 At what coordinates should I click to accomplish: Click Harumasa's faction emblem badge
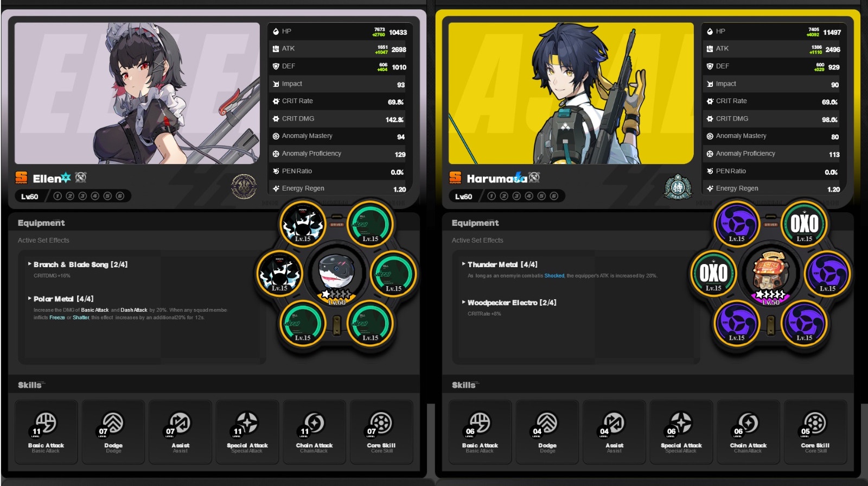(x=678, y=187)
